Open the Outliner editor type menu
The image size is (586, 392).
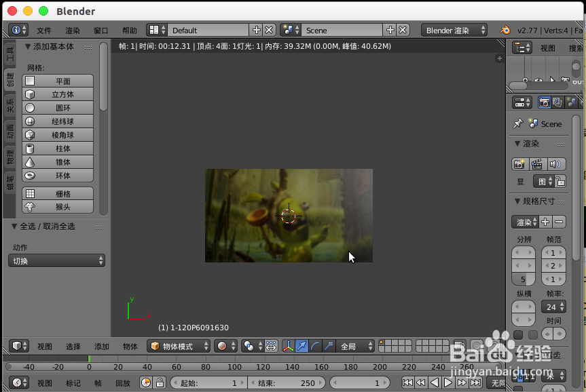[522, 47]
